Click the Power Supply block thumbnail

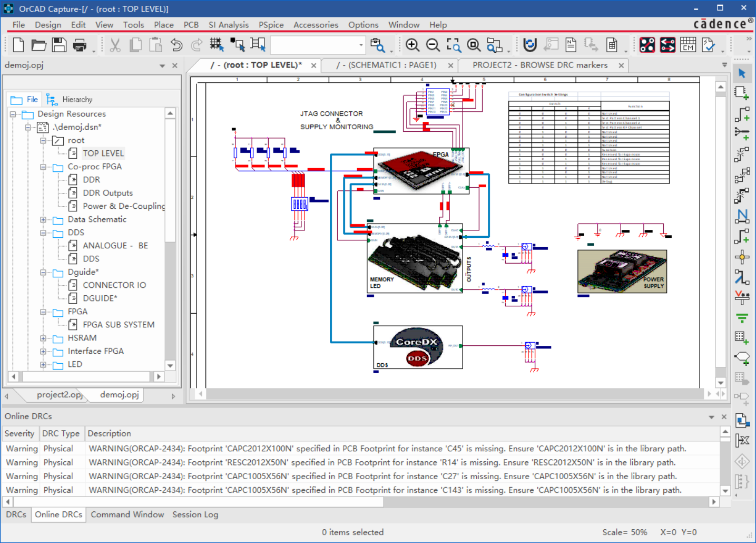(x=622, y=271)
